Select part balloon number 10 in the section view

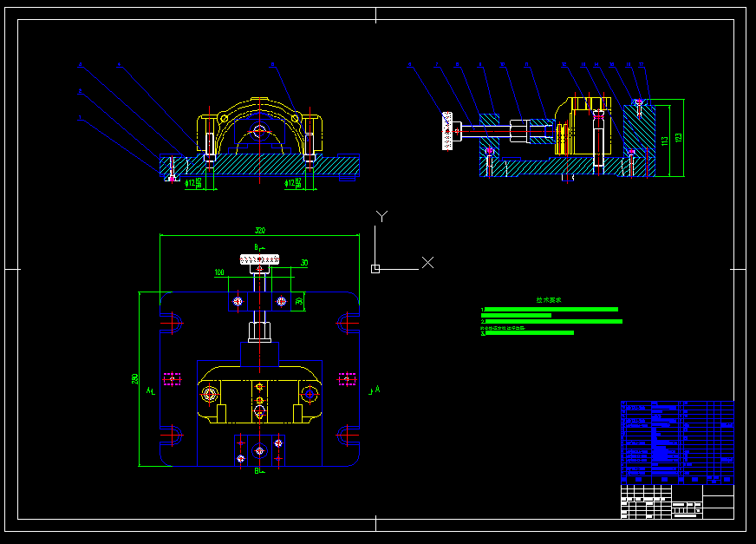point(502,64)
